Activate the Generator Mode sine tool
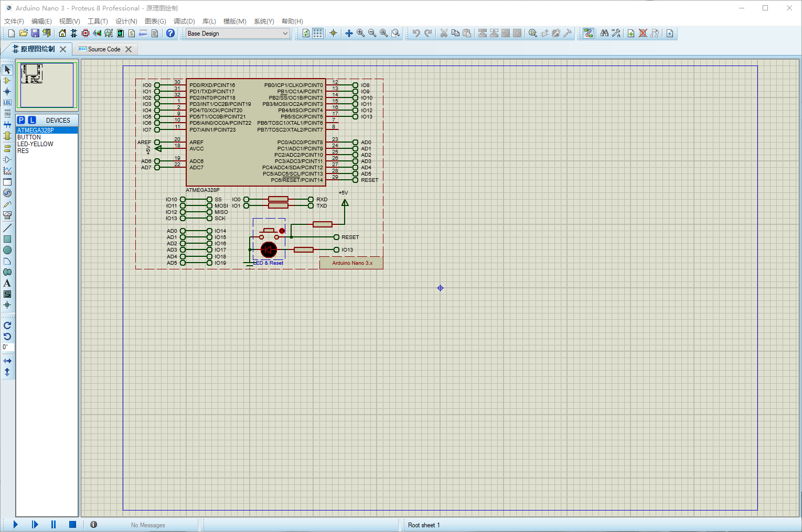 coord(7,193)
